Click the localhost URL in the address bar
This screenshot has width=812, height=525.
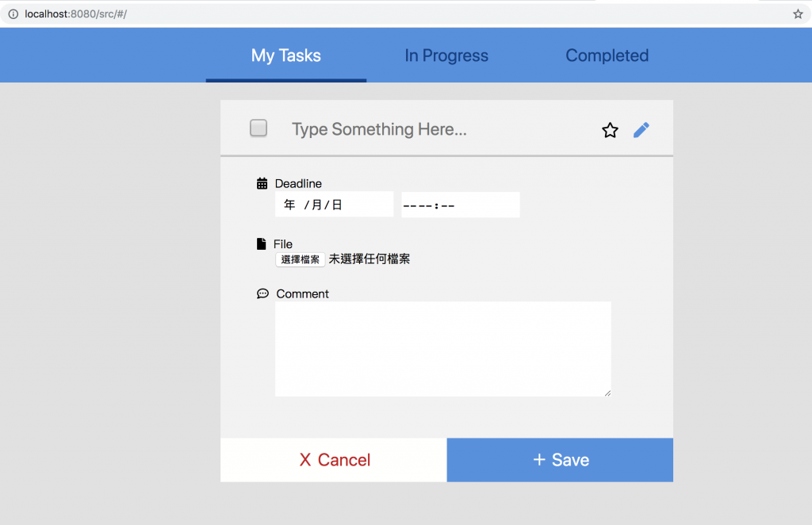(x=75, y=14)
